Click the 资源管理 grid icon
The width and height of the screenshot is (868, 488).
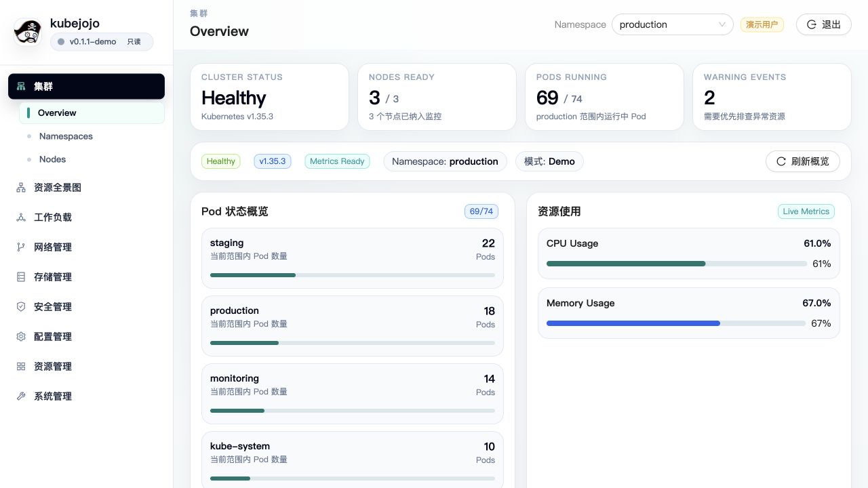[21, 367]
